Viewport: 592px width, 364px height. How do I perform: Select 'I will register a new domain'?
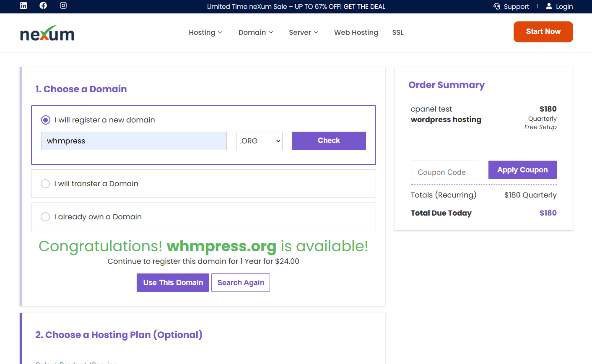coord(45,120)
